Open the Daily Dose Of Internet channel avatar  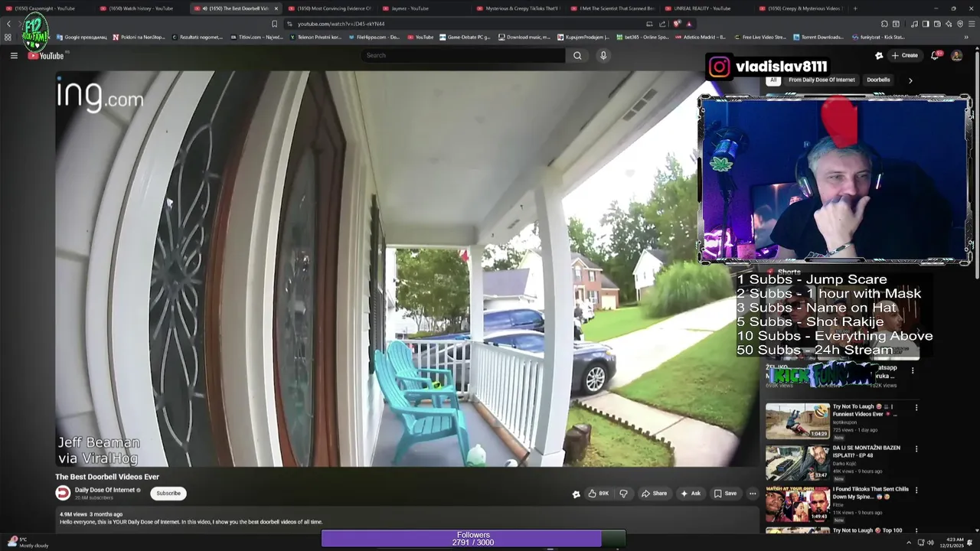[63, 493]
